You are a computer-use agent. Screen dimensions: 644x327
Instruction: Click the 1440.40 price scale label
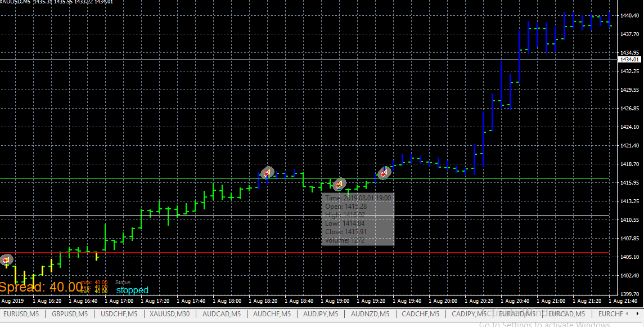630,16
